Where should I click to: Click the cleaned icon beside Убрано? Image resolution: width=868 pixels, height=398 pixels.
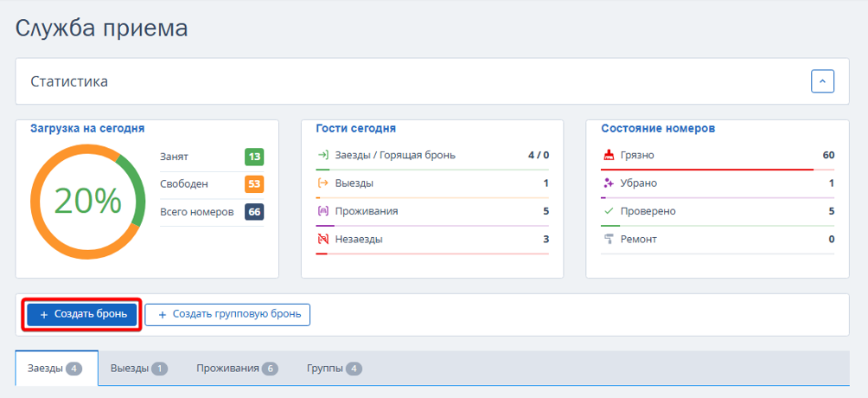click(609, 183)
